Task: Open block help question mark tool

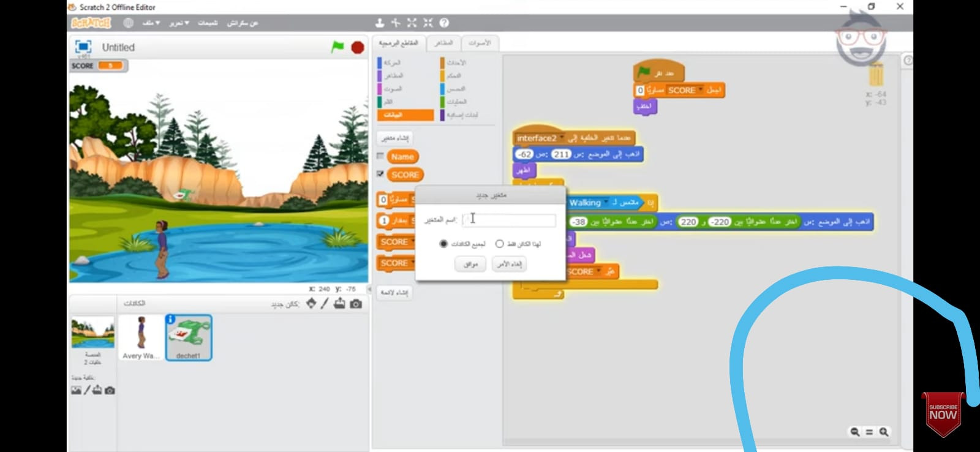Action: click(x=444, y=23)
